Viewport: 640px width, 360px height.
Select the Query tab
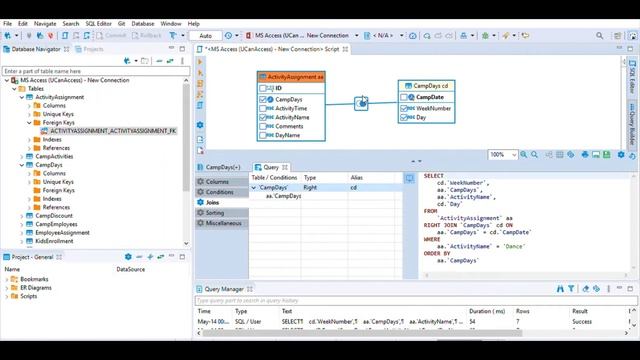(x=271, y=167)
